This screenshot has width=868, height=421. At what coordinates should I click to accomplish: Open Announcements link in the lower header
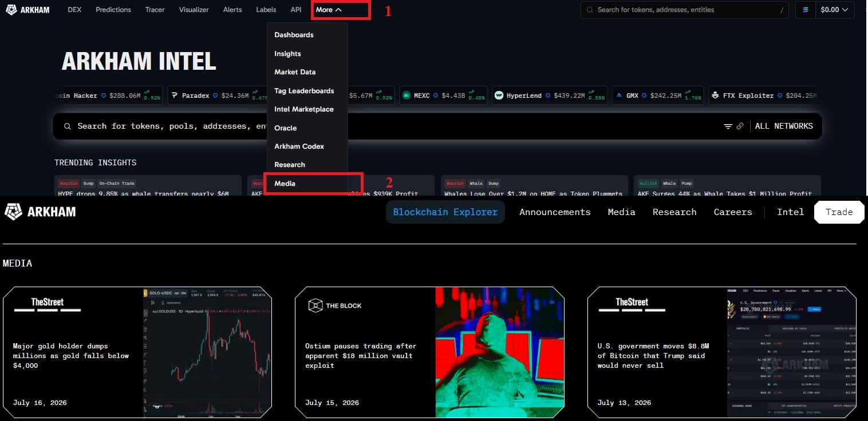(555, 212)
